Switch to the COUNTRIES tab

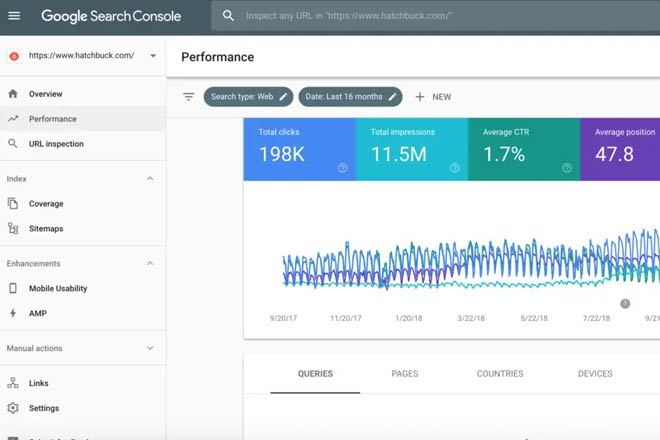click(500, 373)
